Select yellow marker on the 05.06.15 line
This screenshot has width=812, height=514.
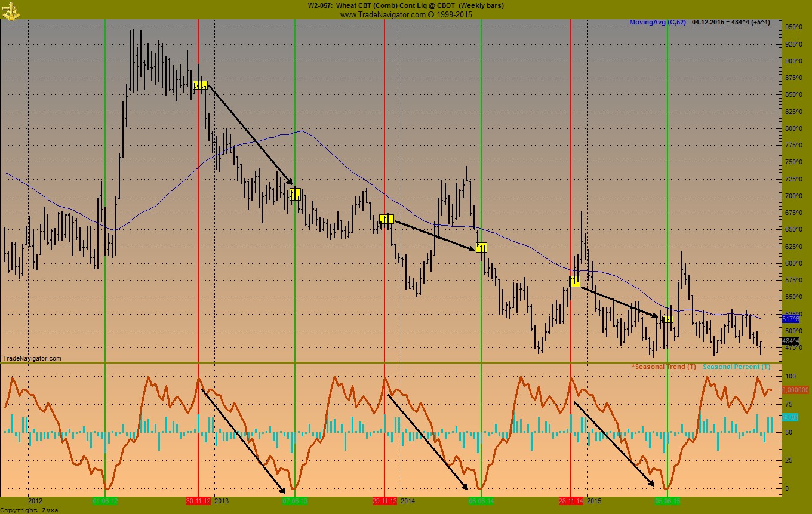tap(668, 319)
